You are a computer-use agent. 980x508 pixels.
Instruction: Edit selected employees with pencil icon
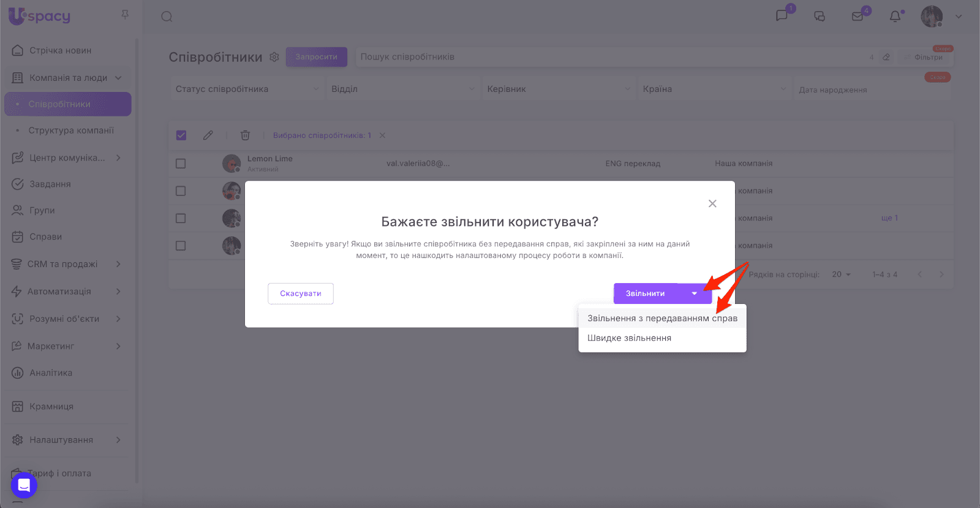[x=208, y=135]
